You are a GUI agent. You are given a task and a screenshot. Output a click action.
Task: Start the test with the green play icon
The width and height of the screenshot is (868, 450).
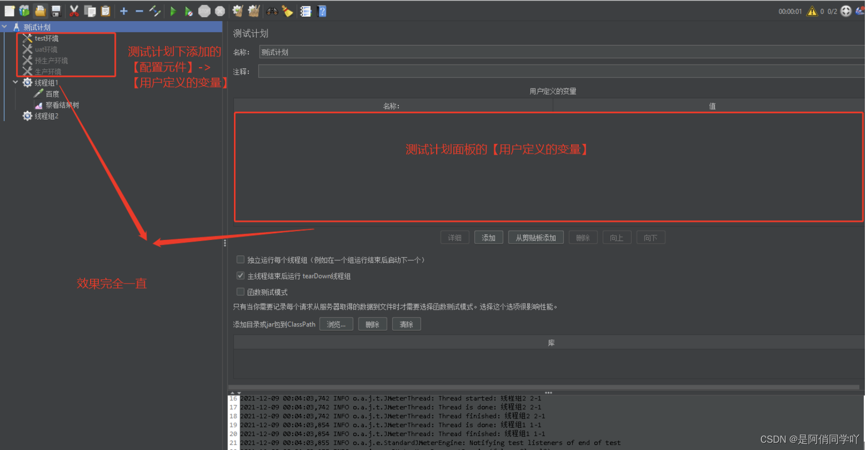tap(173, 11)
